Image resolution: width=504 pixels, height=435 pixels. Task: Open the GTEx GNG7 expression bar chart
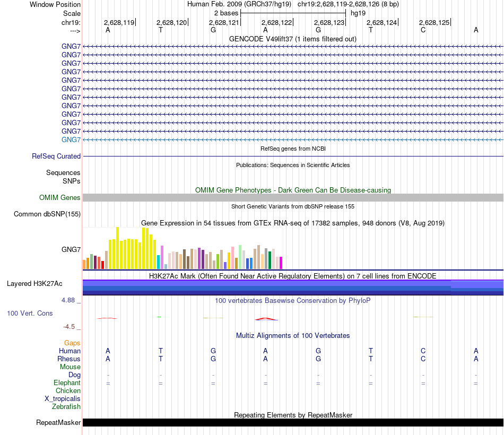183,248
